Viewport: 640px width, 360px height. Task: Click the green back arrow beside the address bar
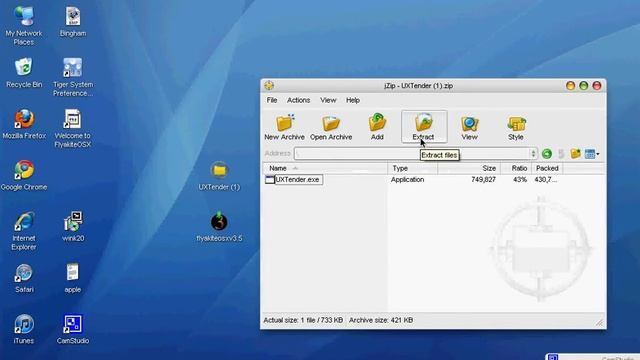[547, 154]
